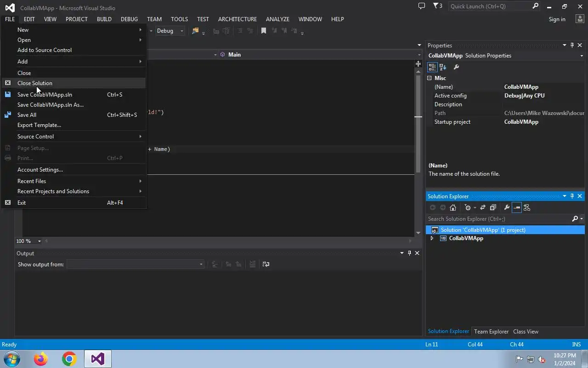Open the ARCHITECTURE menu
Screen dimensions: 588x368
237,19
